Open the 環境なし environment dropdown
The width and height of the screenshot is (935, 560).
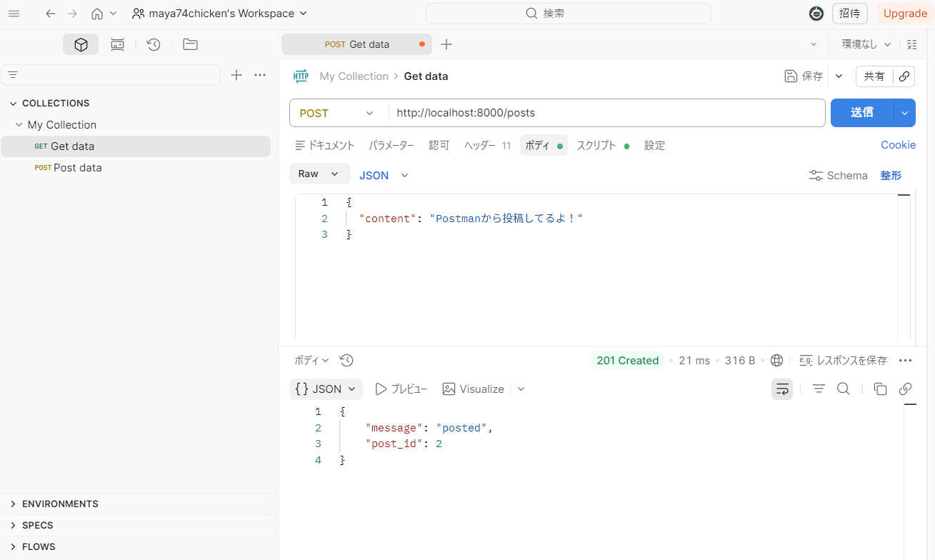coord(866,44)
